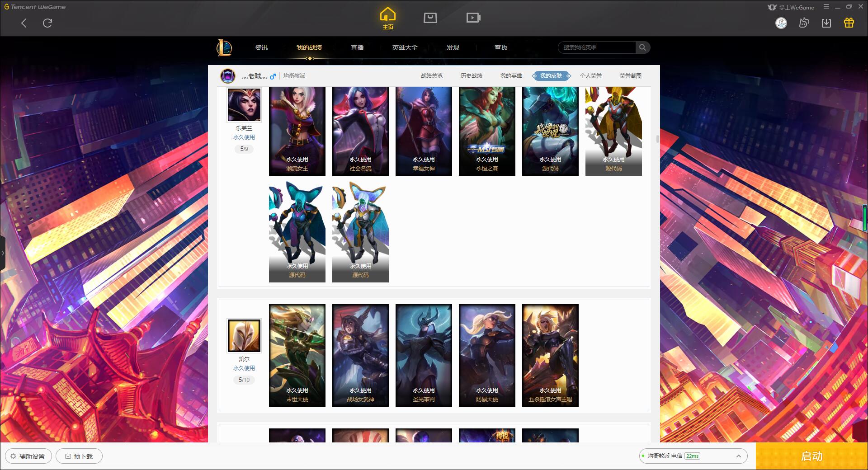The image size is (868, 470).
Task: Click the page vertical scrollbar thumb
Action: pyautogui.click(x=658, y=139)
